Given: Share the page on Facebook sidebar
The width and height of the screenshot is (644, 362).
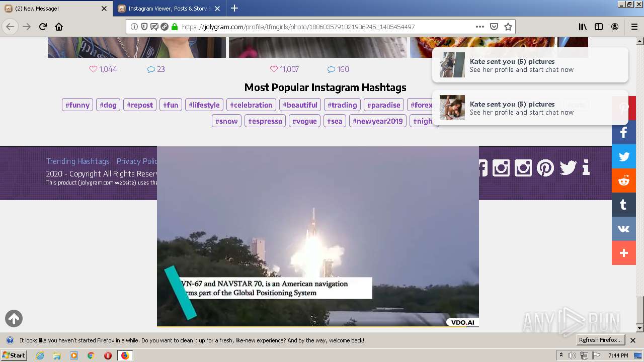Looking at the screenshot, I should [624, 132].
